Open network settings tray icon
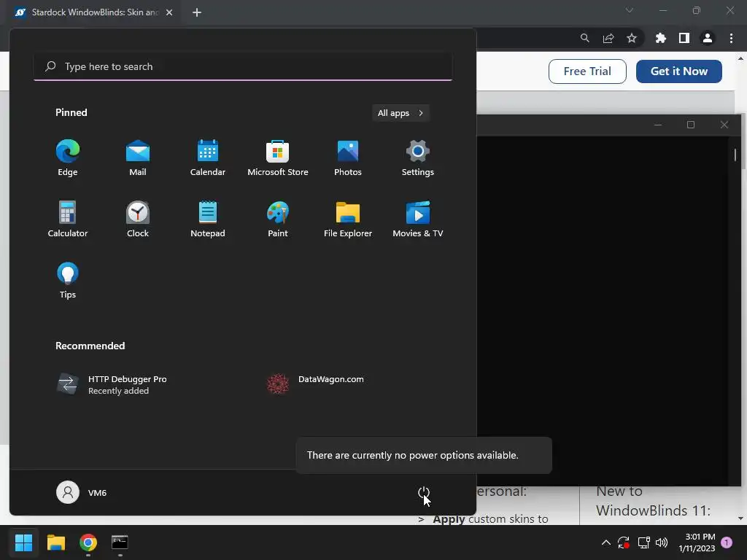Image resolution: width=747 pixels, height=560 pixels. point(643,542)
